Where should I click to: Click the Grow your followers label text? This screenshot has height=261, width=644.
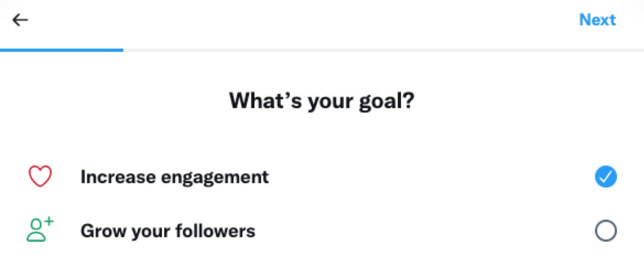(x=168, y=231)
